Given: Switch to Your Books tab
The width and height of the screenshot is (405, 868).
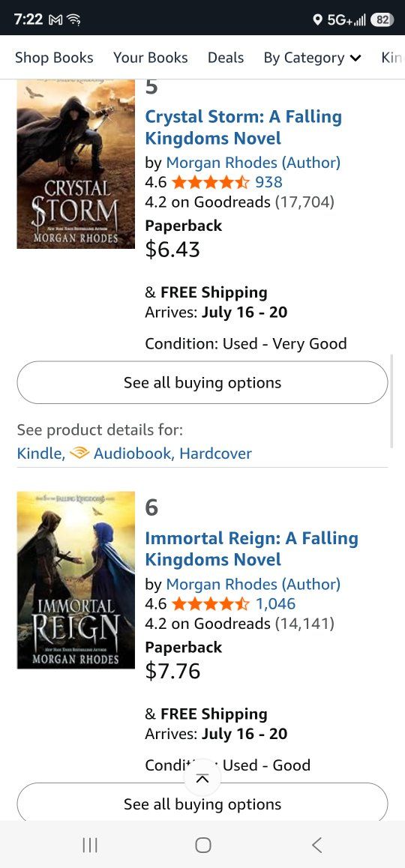Looking at the screenshot, I should pos(151,58).
